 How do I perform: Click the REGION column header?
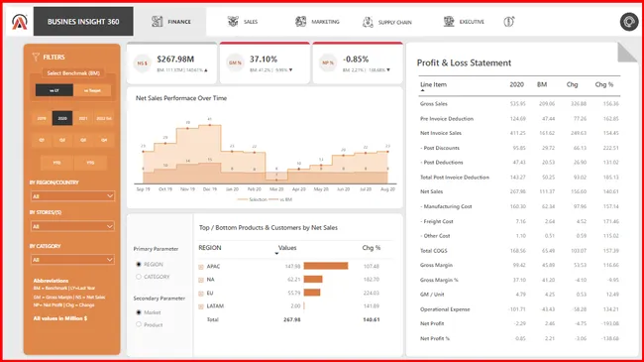(210, 248)
